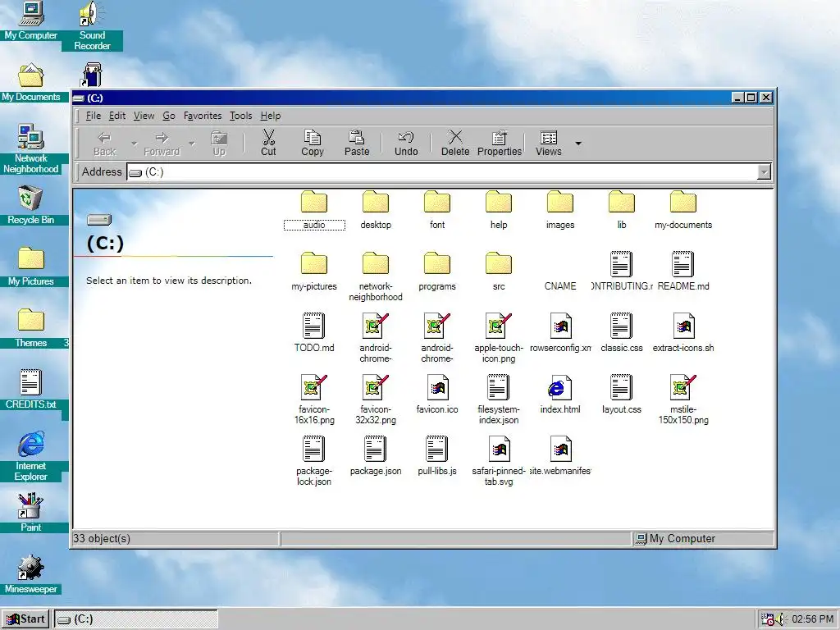Select the package-lock.json file

pyautogui.click(x=314, y=462)
